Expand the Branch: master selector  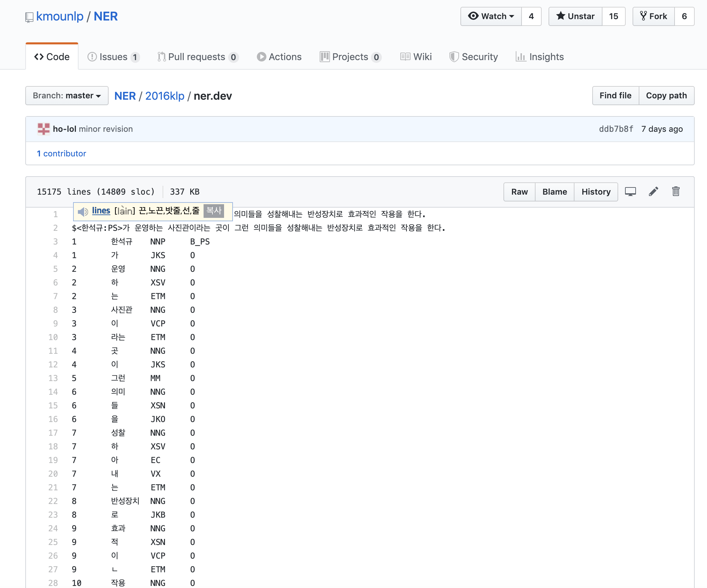point(67,96)
